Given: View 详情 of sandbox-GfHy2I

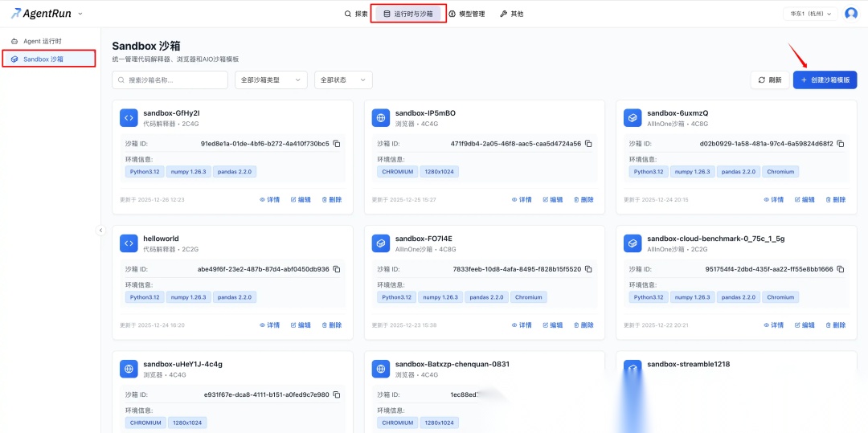Looking at the screenshot, I should pyautogui.click(x=269, y=200).
